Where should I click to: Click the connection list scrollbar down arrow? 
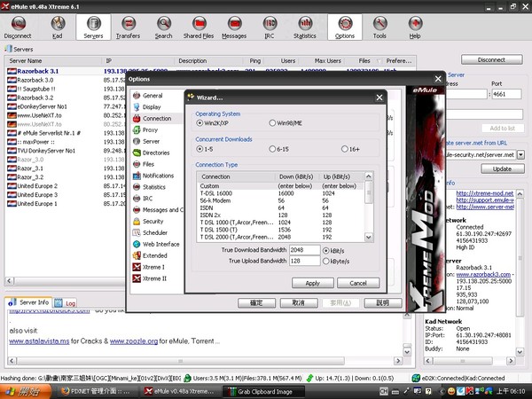point(369,237)
